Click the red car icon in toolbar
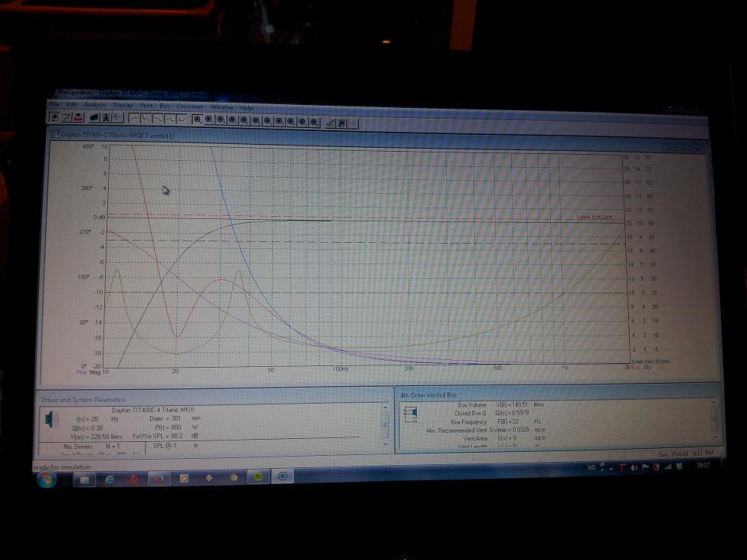Image resolution: width=747 pixels, height=560 pixels. pos(78,117)
